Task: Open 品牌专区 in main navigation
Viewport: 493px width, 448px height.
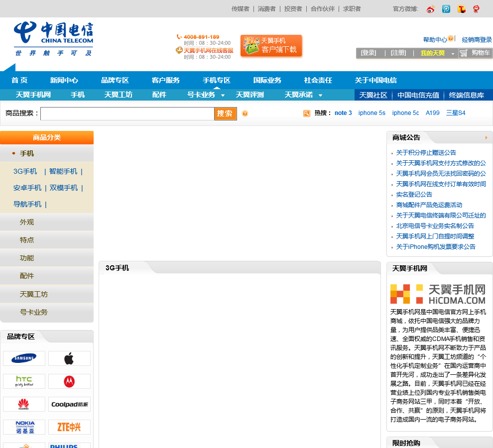Action: point(115,80)
